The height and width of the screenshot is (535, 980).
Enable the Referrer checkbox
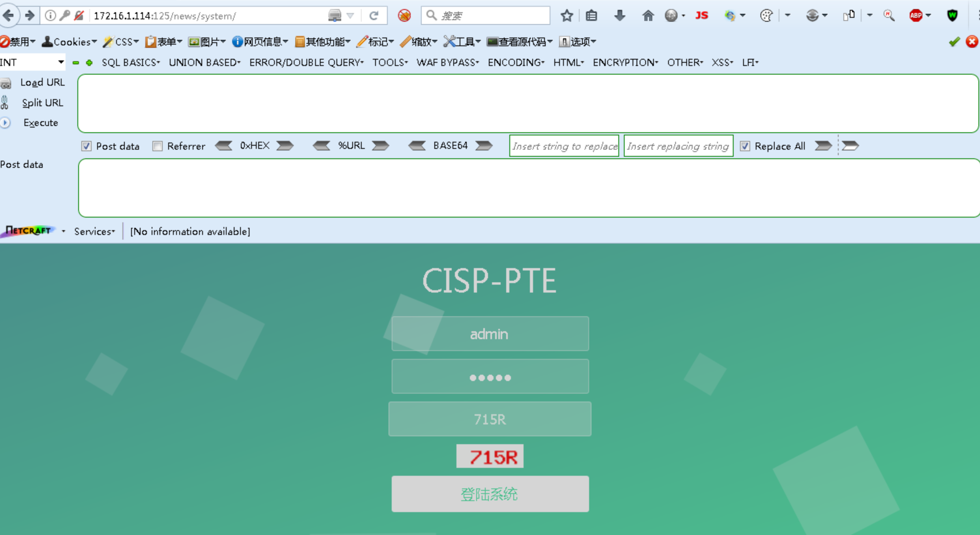pos(158,146)
